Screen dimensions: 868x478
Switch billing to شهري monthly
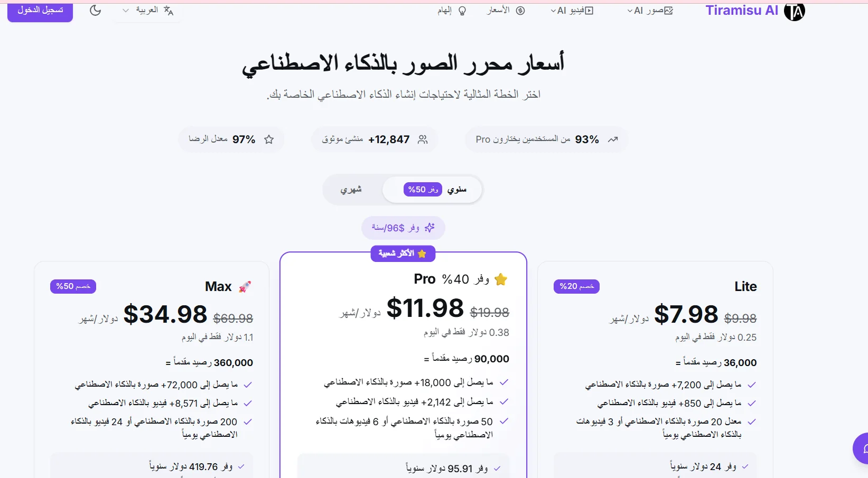point(351,190)
